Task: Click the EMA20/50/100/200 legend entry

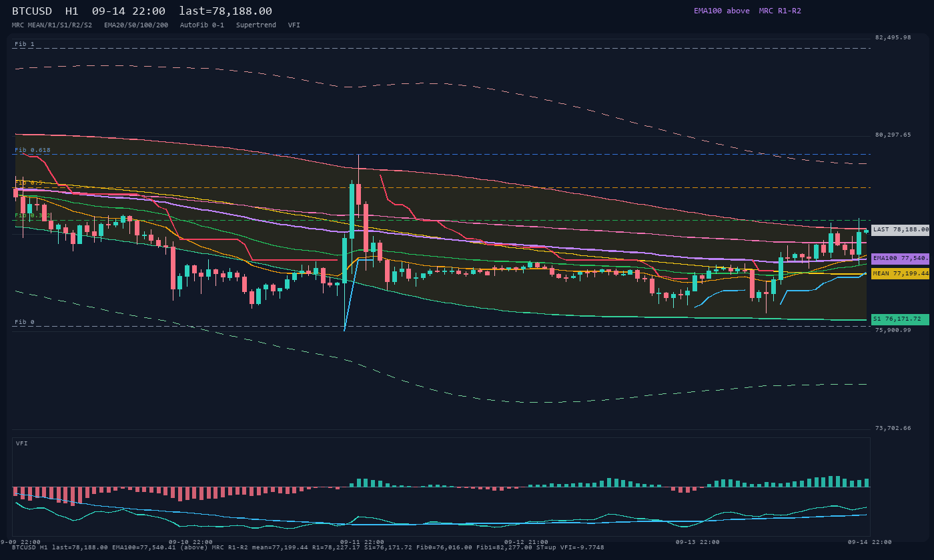Action: (136, 25)
